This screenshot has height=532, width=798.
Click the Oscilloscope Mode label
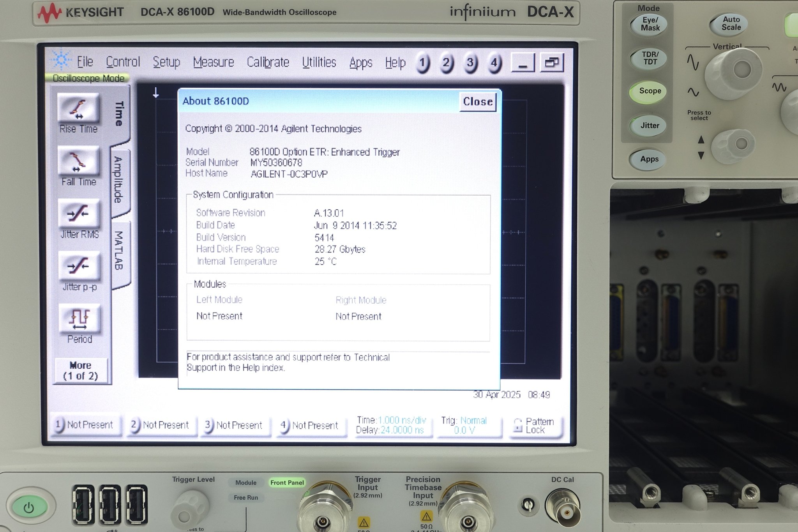pyautogui.click(x=88, y=78)
